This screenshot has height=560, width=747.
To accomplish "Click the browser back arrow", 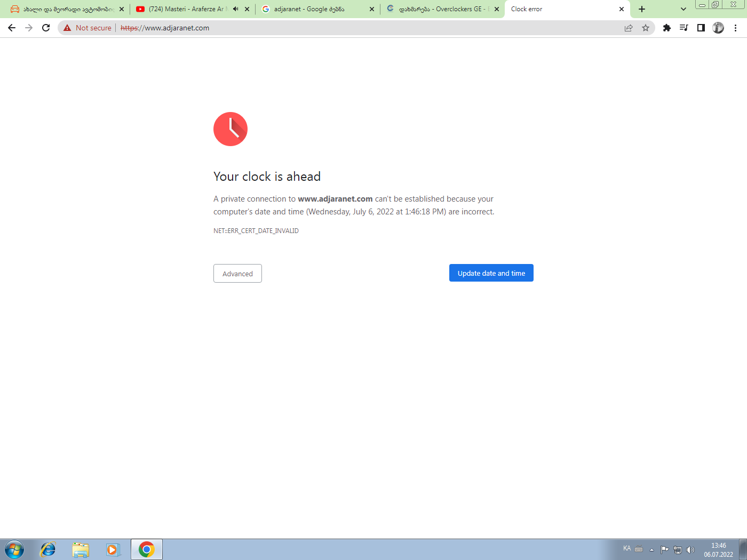I will (x=12, y=28).
